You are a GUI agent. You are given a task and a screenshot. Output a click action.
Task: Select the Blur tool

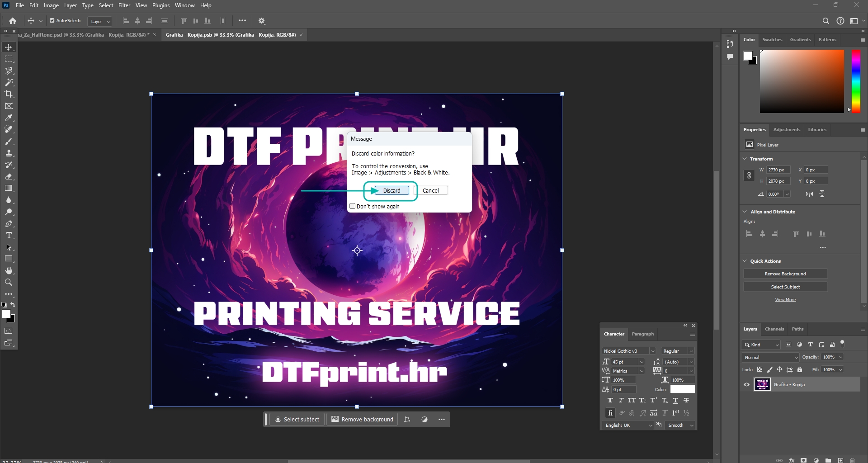pos(9,200)
